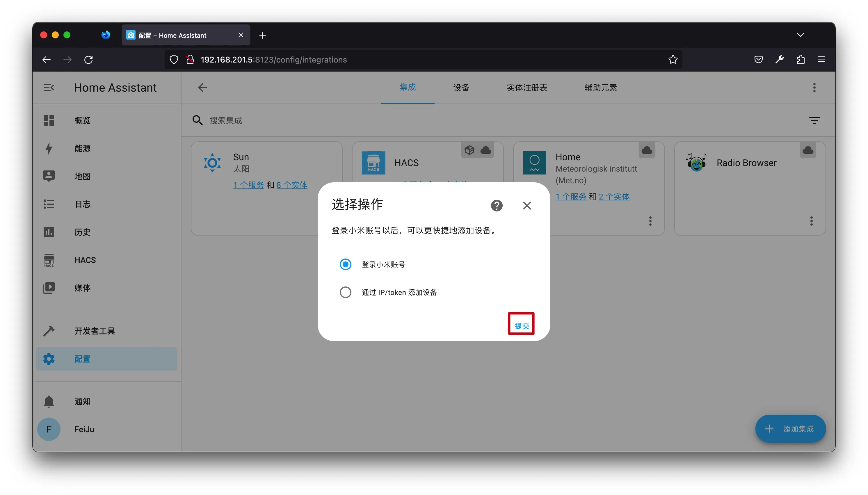Screen dimensions: 868x495
Task: Open the Firefox application menu
Action: point(821,60)
